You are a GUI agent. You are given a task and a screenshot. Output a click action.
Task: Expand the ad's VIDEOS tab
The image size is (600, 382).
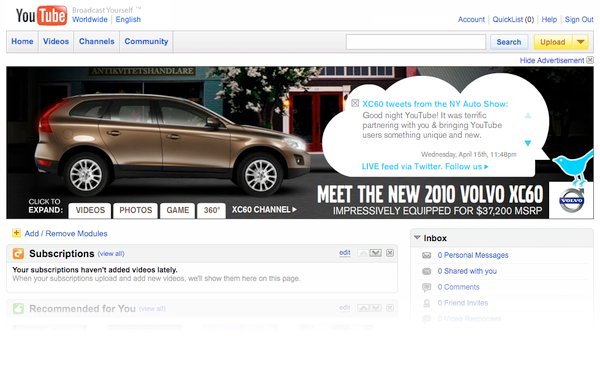coord(90,211)
